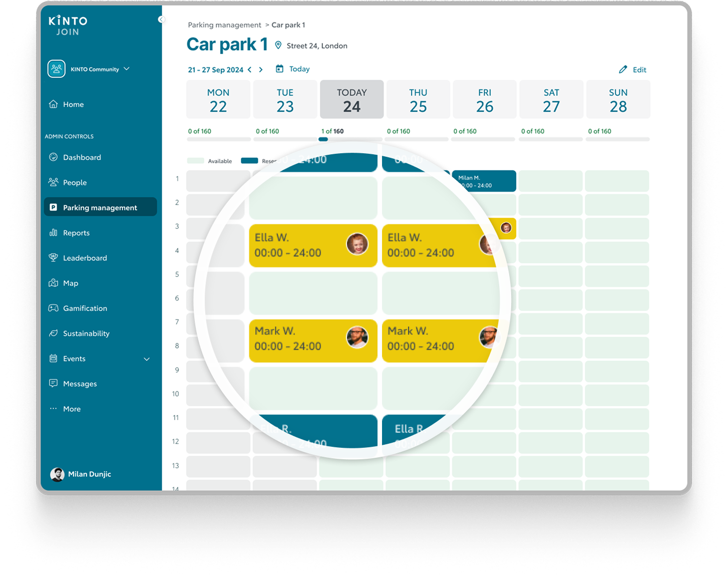Click the Dashboard gauge icon

click(53, 157)
